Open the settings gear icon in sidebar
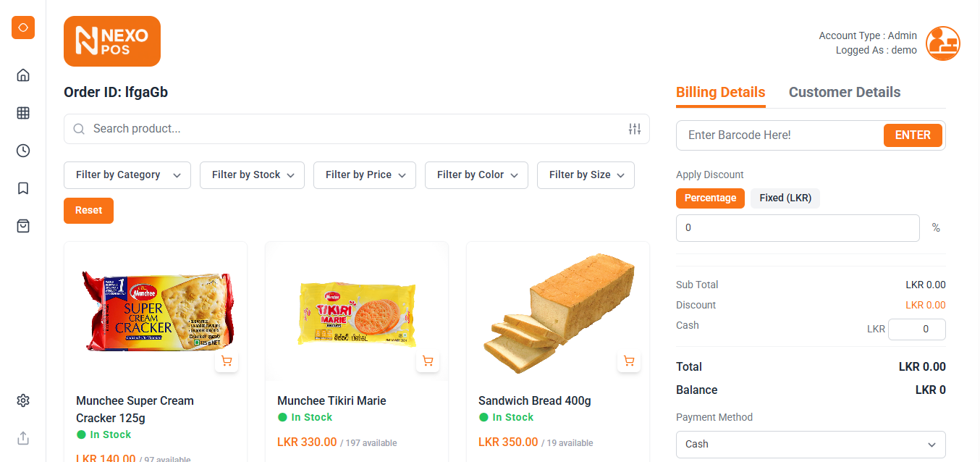 tap(23, 400)
